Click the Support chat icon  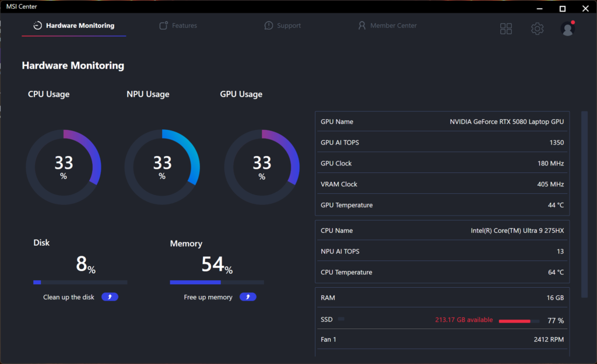coord(269,26)
